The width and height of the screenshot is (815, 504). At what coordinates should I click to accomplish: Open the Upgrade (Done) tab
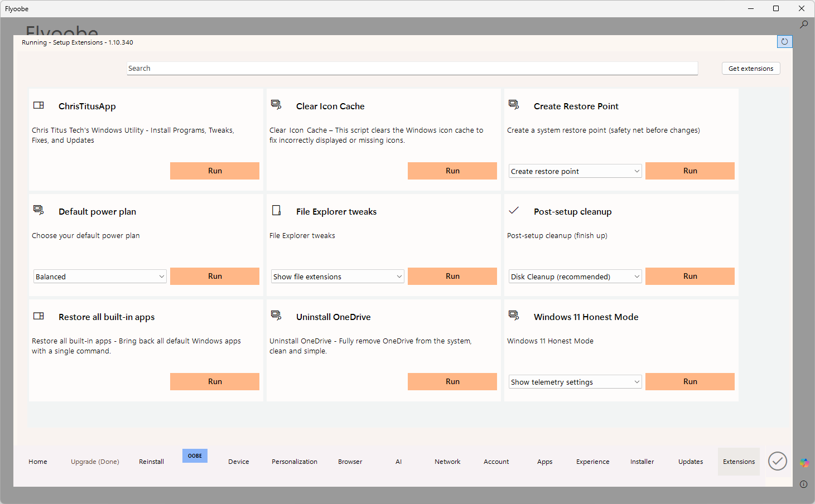click(x=95, y=462)
